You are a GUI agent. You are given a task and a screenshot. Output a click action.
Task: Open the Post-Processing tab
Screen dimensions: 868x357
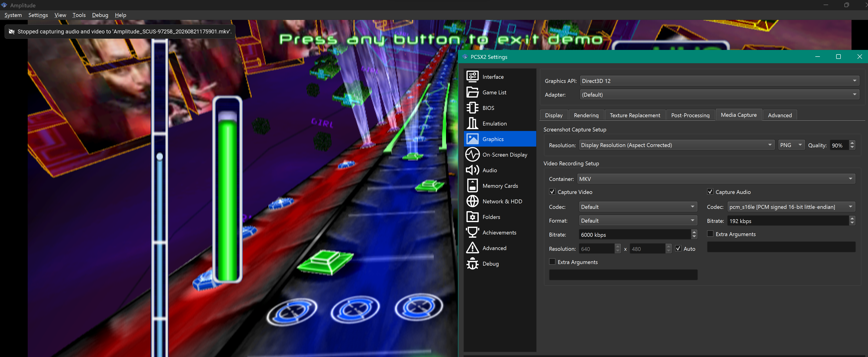point(690,115)
